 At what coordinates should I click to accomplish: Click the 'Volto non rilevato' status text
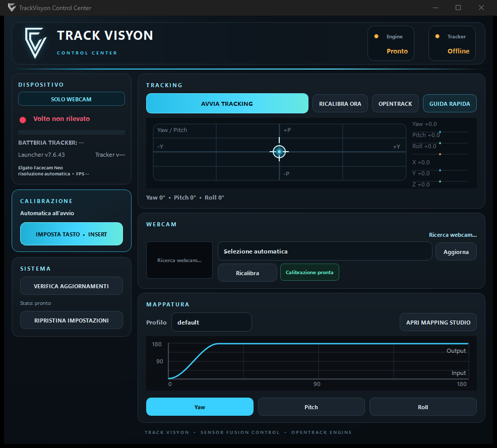61,118
